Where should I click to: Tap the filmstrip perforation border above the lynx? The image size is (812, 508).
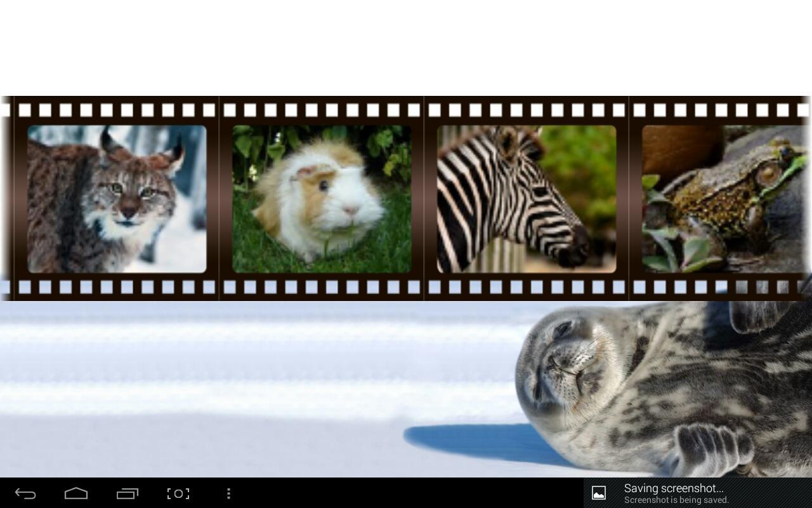coord(117,109)
